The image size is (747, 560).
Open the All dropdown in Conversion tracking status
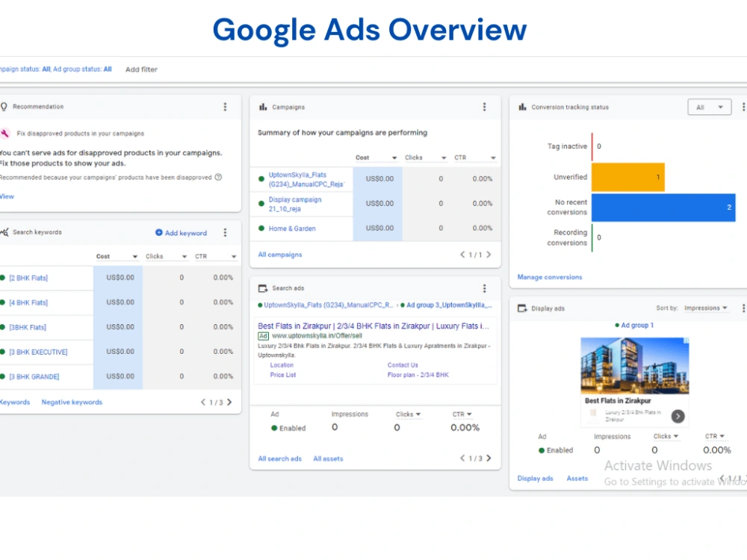click(x=710, y=107)
